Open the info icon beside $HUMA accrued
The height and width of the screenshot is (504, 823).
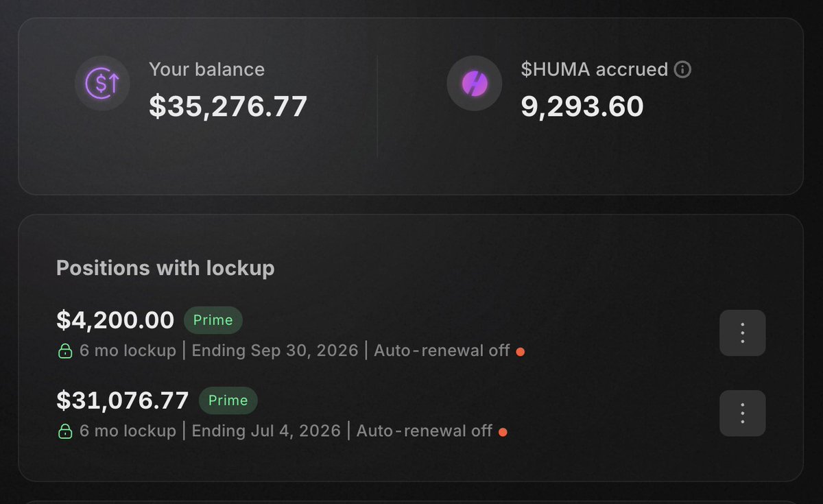[682, 69]
